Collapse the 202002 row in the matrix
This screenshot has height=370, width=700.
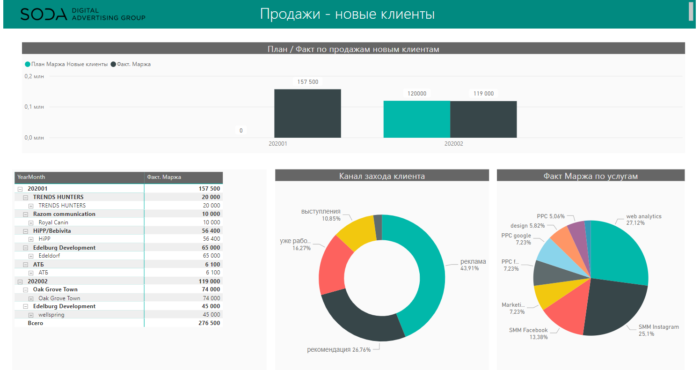(20, 282)
